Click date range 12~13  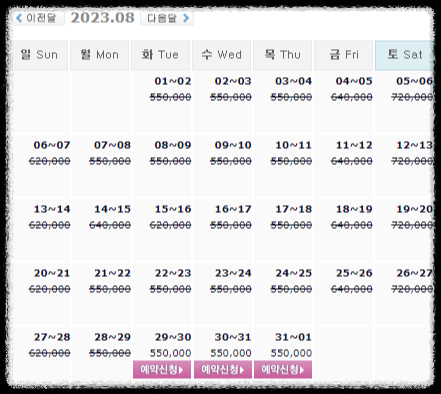[x=414, y=145]
